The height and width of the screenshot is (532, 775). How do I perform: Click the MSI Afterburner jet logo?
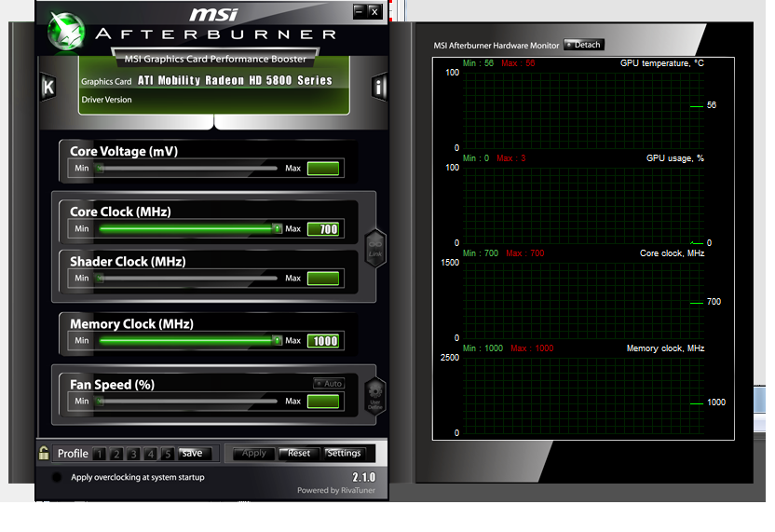pos(66,31)
